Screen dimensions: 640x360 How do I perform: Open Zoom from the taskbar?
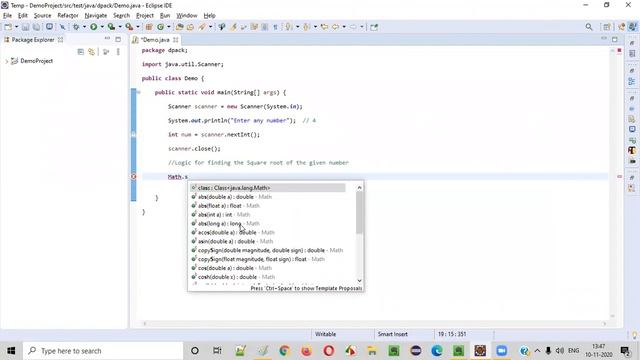click(501, 351)
